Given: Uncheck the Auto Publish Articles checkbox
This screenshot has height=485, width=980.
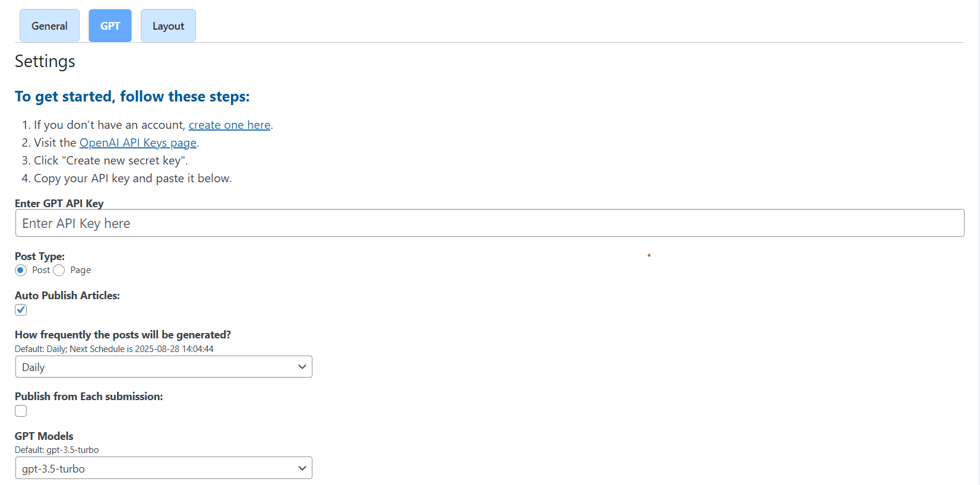Looking at the screenshot, I should [x=21, y=310].
